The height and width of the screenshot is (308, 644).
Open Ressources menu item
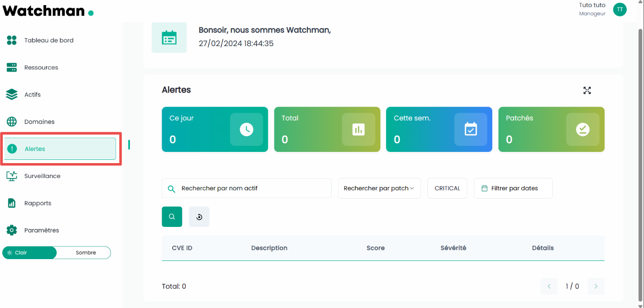60,68
